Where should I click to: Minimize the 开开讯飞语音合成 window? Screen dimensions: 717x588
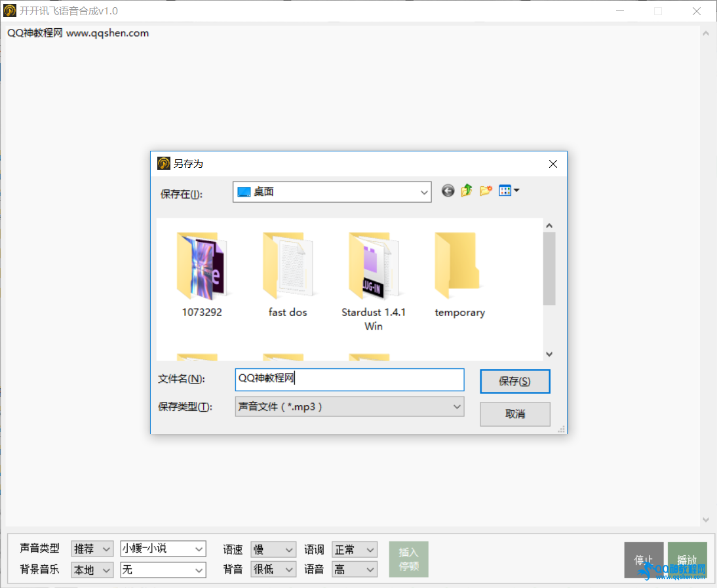click(620, 11)
